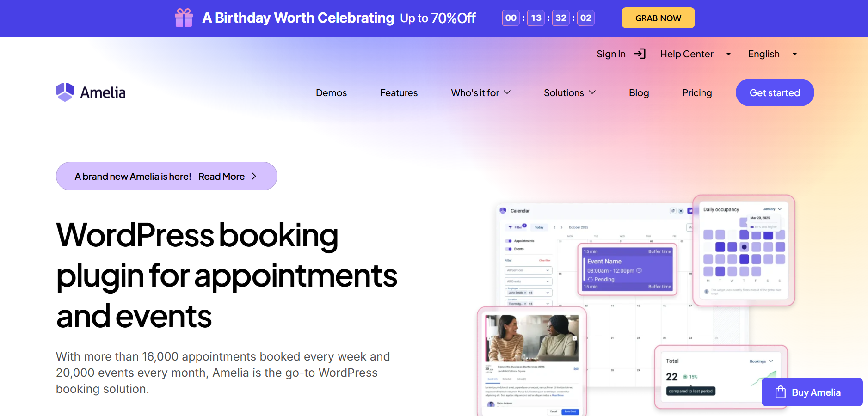This screenshot has width=868, height=416.
Task: Click the compared to last period badge
Action: click(x=691, y=391)
